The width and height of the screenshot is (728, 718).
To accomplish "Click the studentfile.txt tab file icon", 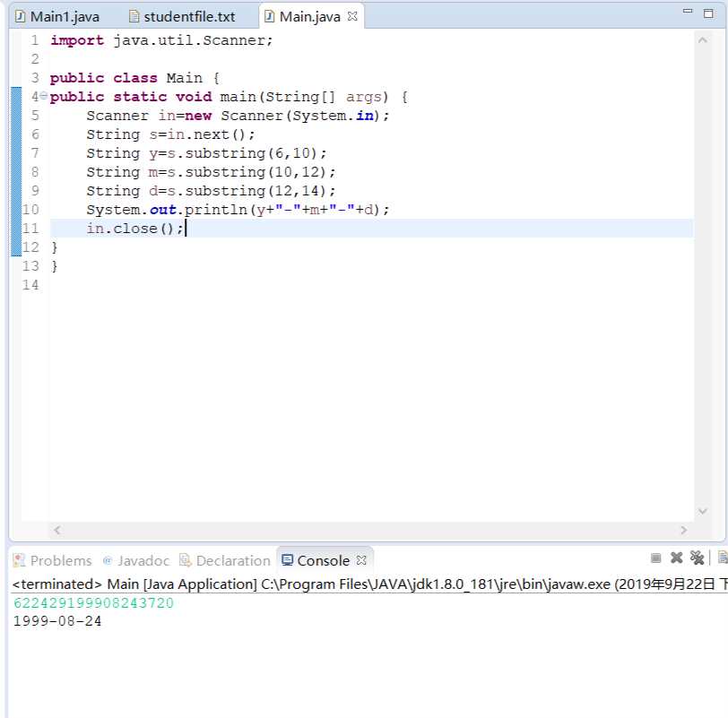I will pos(134,17).
